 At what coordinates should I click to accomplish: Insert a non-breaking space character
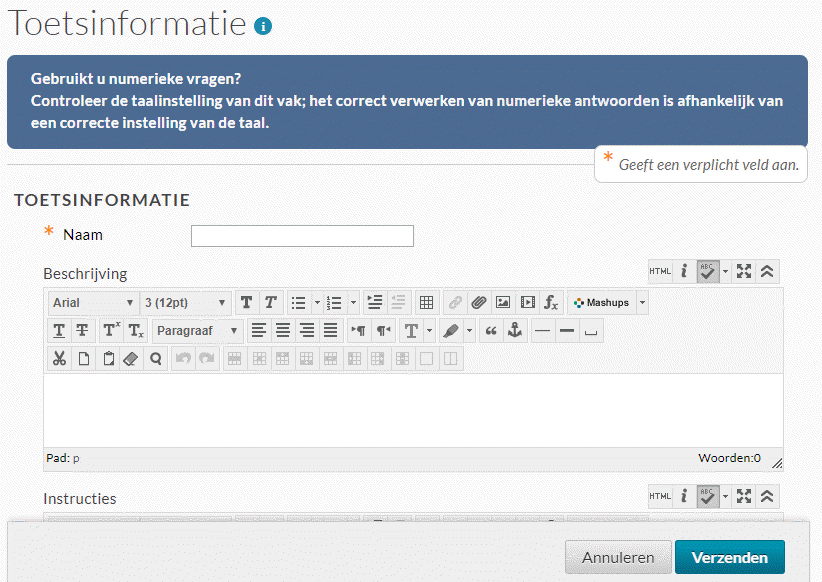tap(591, 331)
